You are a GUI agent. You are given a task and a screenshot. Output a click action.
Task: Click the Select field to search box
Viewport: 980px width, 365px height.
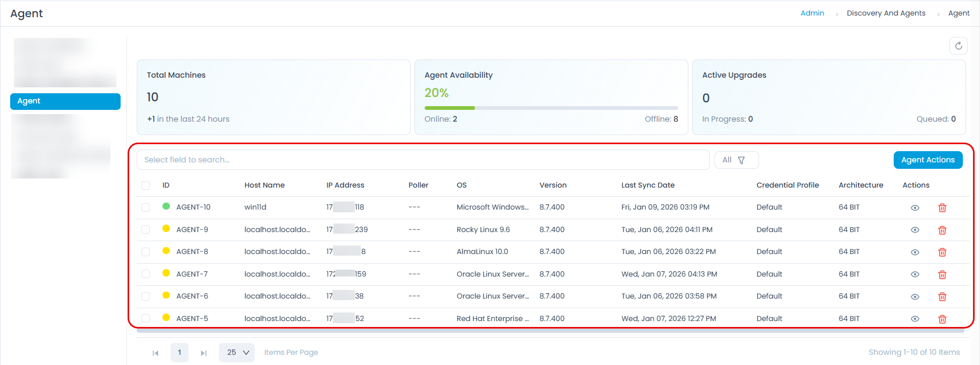click(x=422, y=160)
